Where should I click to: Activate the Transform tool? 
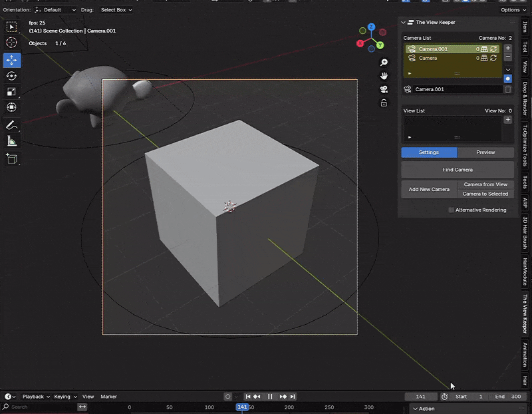coord(11,107)
